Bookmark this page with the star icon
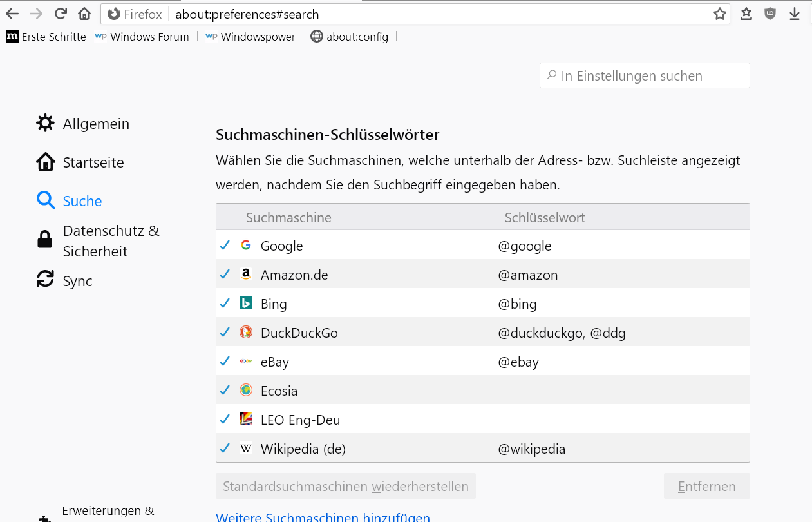 point(719,14)
